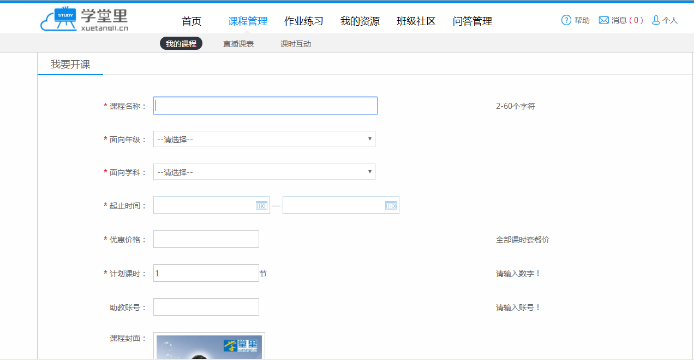Open the end date calendar icon
Viewport: 695px width, 360px height.
click(391, 206)
